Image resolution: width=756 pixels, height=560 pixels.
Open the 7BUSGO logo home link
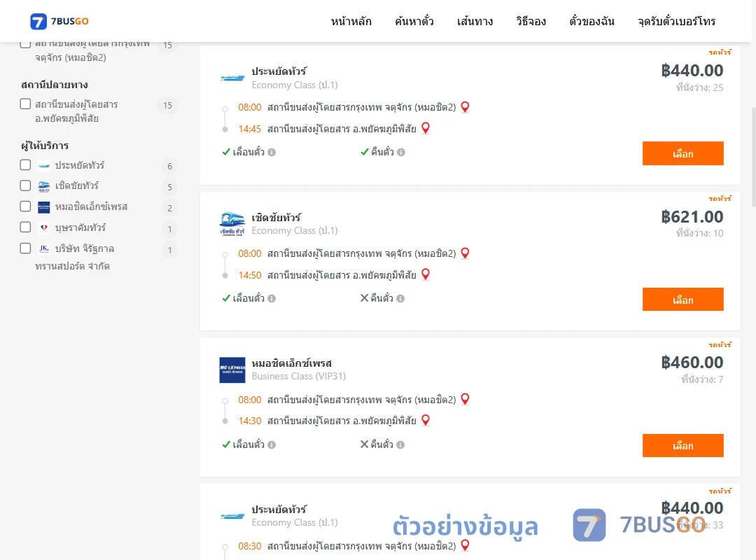point(59,21)
